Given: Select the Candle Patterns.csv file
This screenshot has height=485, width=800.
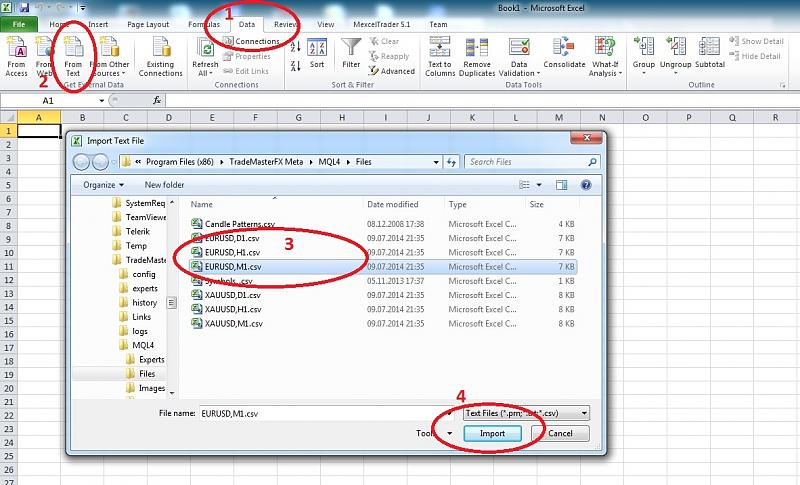Looking at the screenshot, I should 233,224.
